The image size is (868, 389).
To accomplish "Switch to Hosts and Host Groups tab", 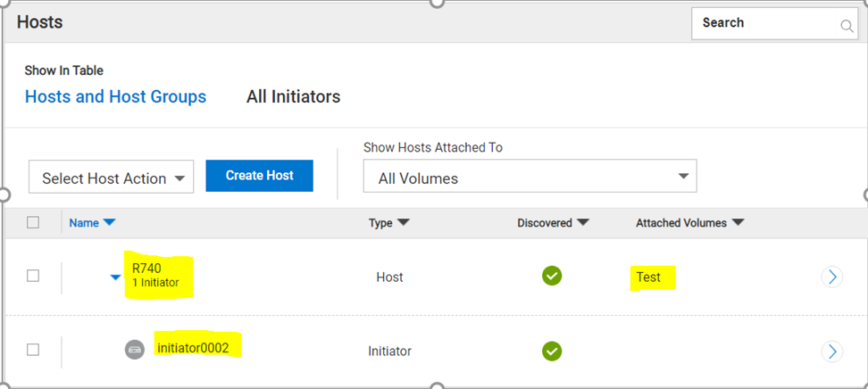I will pos(115,96).
